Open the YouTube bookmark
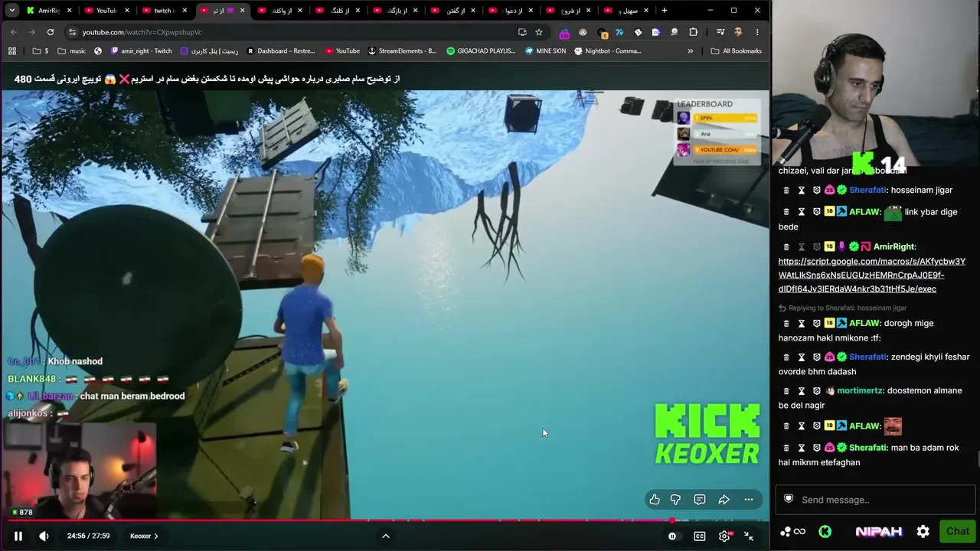Image resolution: width=980 pixels, height=551 pixels. click(x=342, y=51)
